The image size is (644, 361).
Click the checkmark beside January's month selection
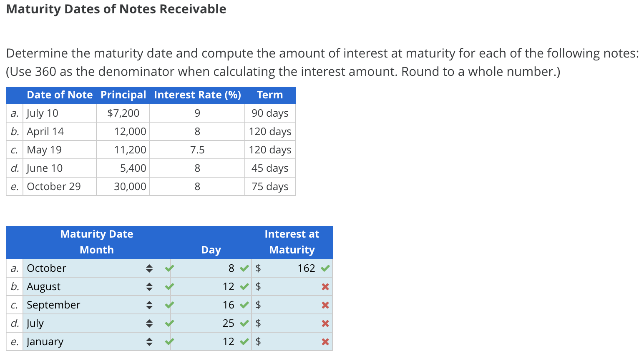click(x=169, y=342)
